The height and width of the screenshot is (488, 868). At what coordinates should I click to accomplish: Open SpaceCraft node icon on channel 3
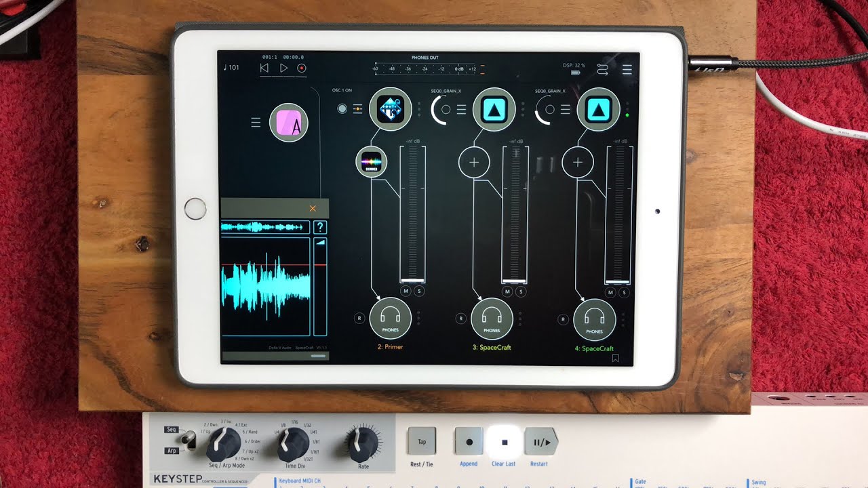[494, 109]
